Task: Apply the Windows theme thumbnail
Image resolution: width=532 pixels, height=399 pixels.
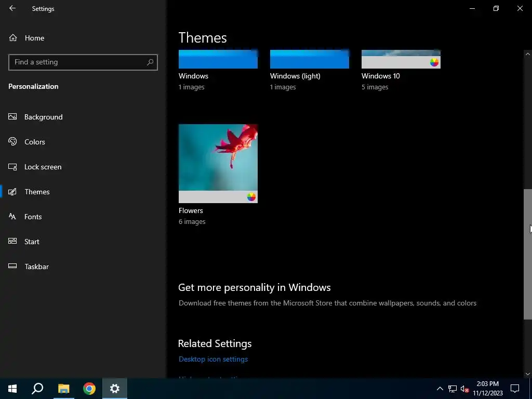Action: 218,59
